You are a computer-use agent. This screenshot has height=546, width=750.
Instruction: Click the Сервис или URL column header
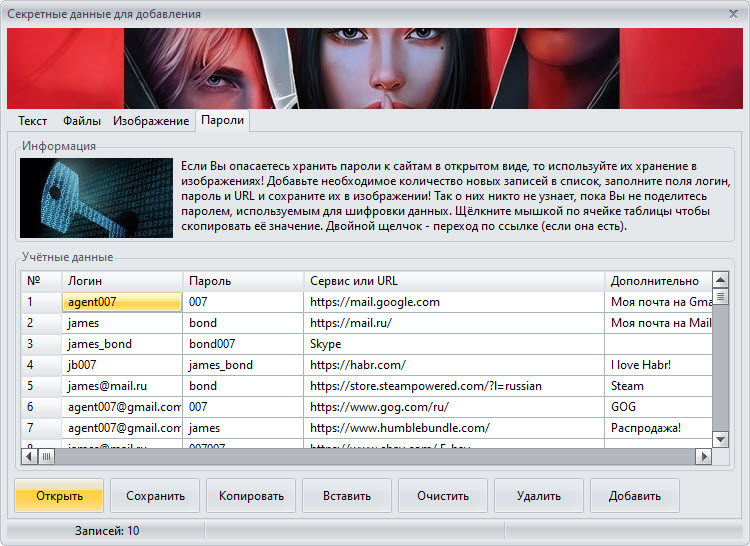[454, 281]
